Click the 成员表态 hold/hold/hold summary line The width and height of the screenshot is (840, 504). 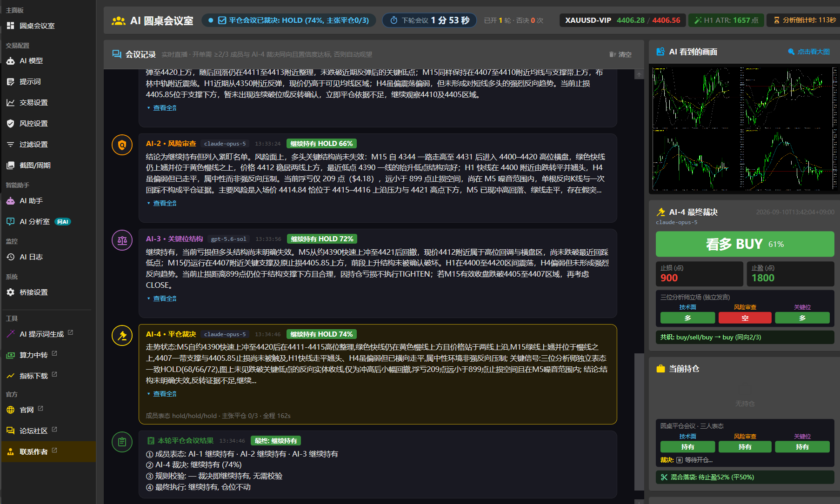(218, 416)
